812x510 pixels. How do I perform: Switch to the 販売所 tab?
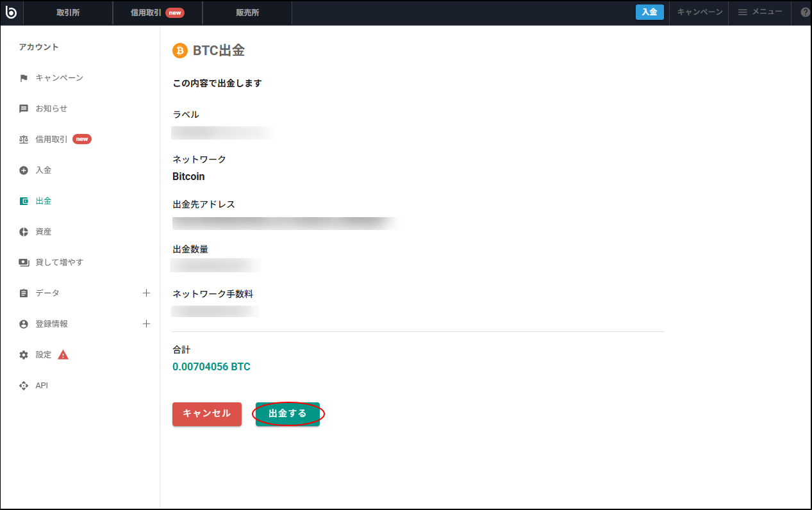(x=247, y=12)
